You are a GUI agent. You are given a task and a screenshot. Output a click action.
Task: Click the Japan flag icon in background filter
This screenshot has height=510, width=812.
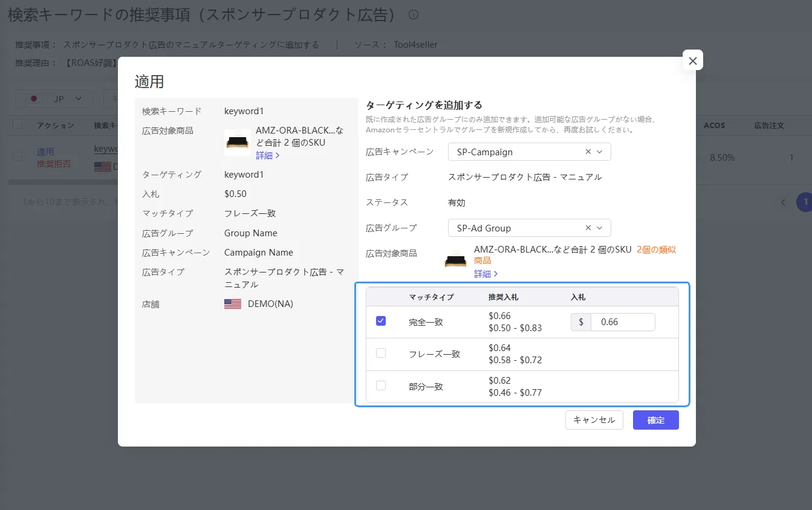34,98
